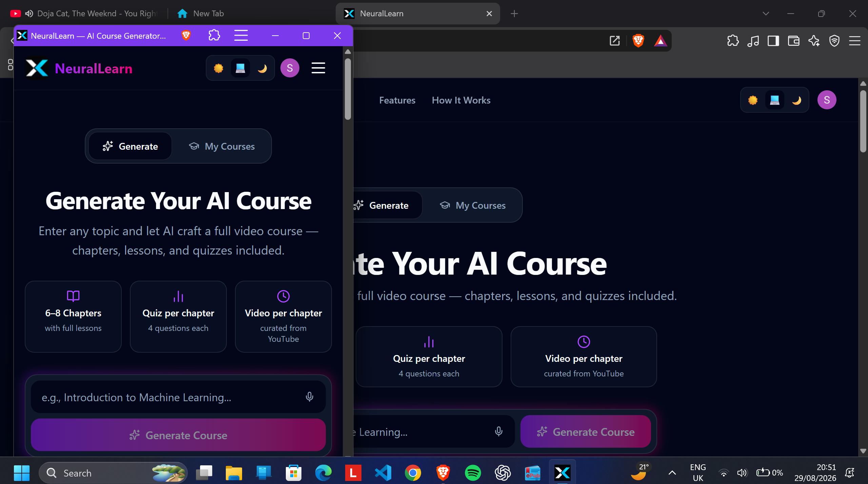Open the Brave Wallet icon
Image resolution: width=868 pixels, height=484 pixels.
pyautogui.click(x=794, y=41)
